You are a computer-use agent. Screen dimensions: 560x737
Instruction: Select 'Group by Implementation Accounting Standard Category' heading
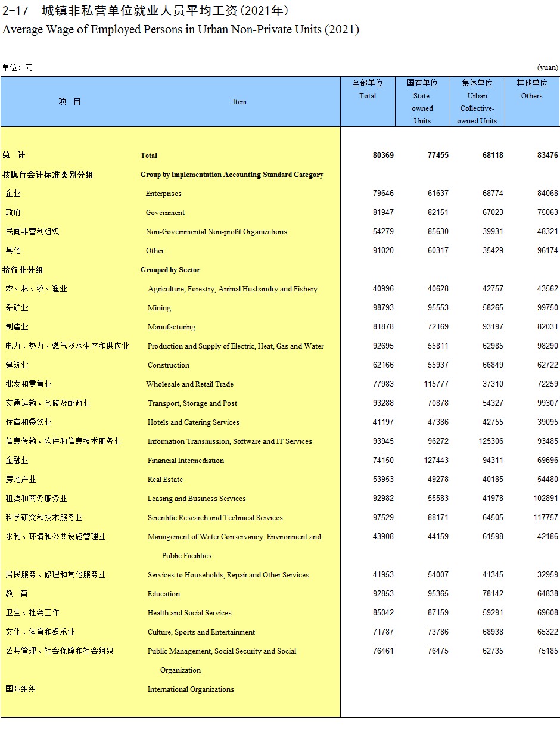tap(232, 175)
